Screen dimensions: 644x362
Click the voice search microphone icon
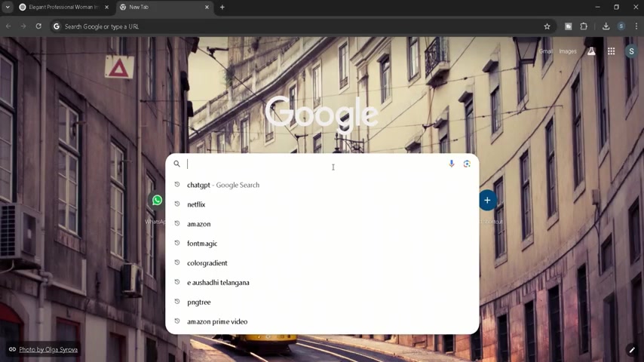pyautogui.click(x=452, y=164)
